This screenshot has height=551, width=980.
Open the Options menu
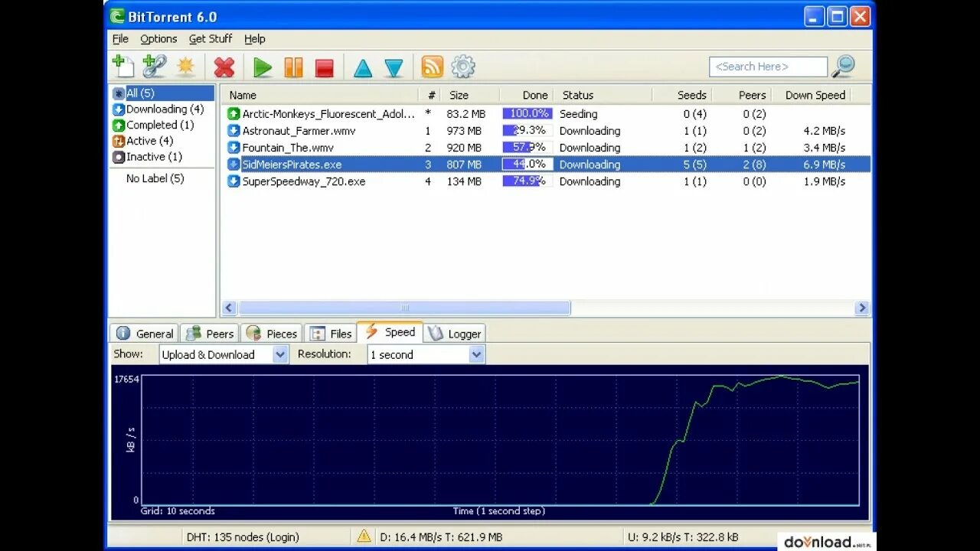pos(158,39)
